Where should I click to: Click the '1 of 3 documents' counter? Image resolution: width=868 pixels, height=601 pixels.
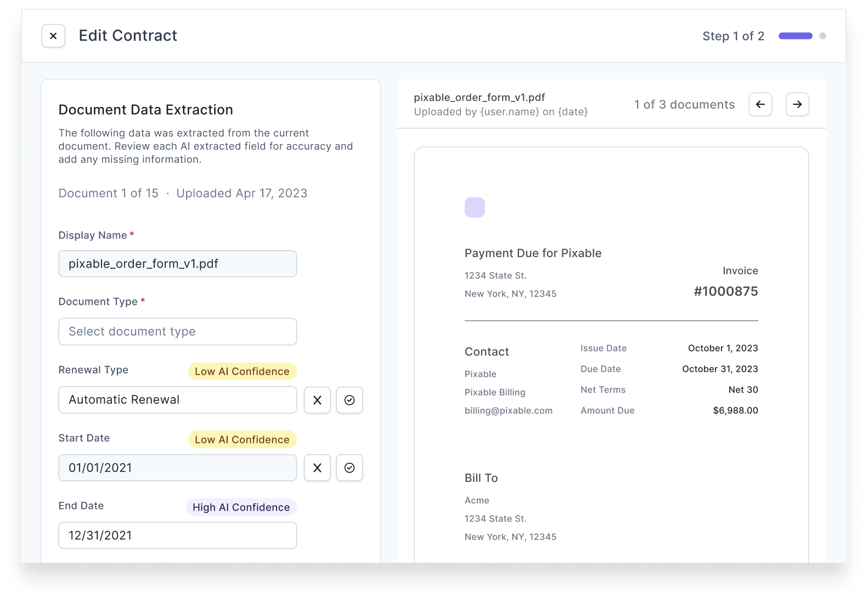(x=684, y=105)
